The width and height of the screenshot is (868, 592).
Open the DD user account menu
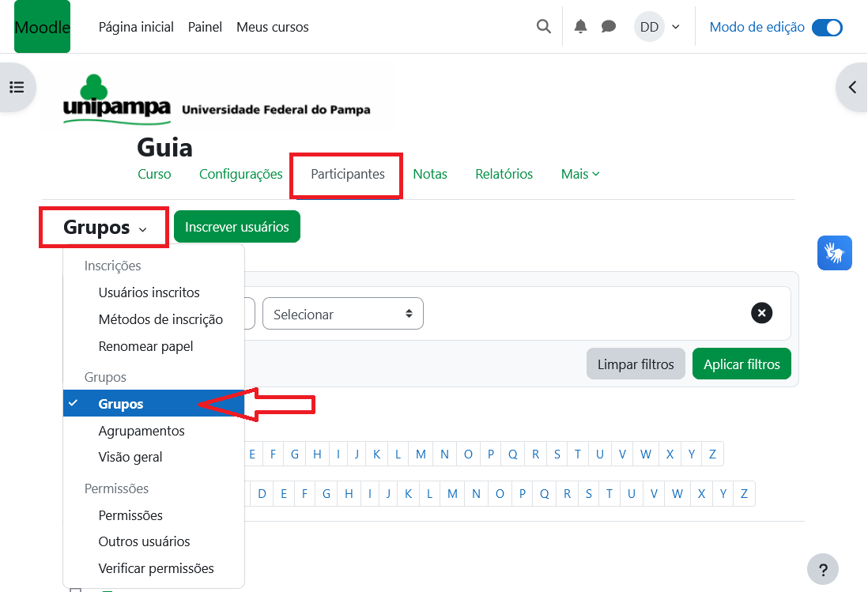coord(658,27)
